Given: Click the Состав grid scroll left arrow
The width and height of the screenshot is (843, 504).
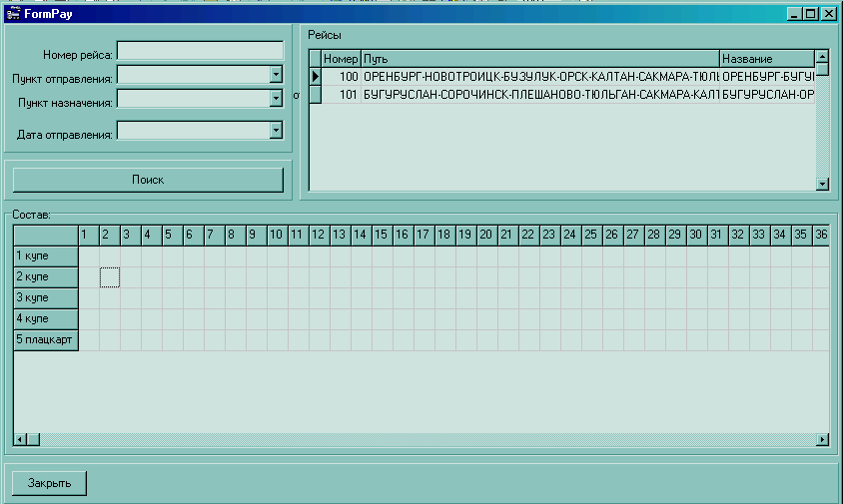Looking at the screenshot, I should [20, 439].
